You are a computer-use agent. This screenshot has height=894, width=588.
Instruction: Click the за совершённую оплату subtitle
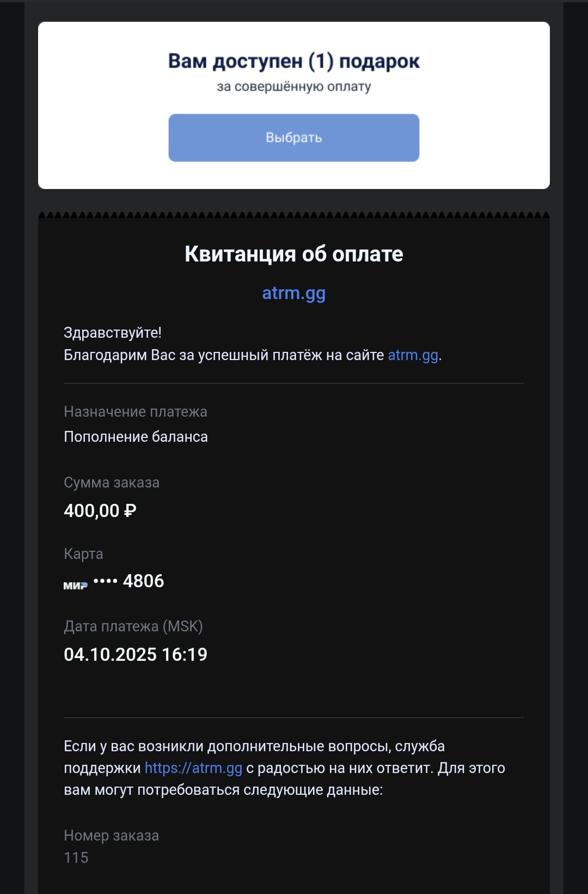[293, 87]
